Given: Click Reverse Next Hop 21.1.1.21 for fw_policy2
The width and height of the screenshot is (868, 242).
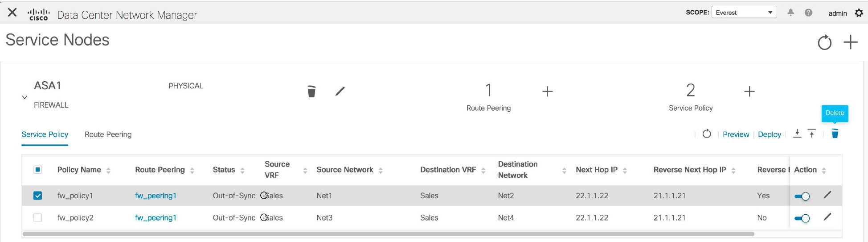Looking at the screenshot, I should (x=669, y=218).
